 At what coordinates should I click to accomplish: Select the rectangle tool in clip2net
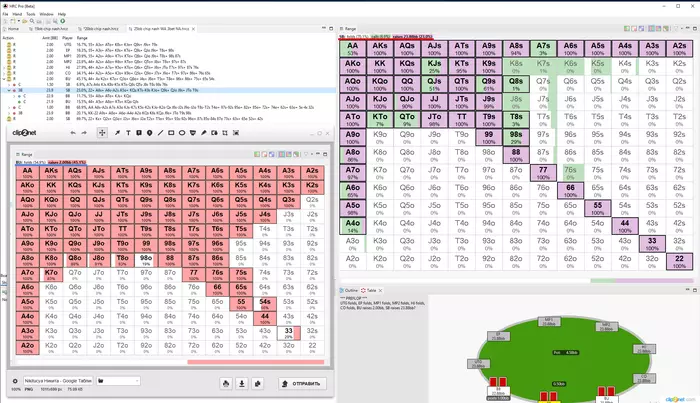point(171,133)
